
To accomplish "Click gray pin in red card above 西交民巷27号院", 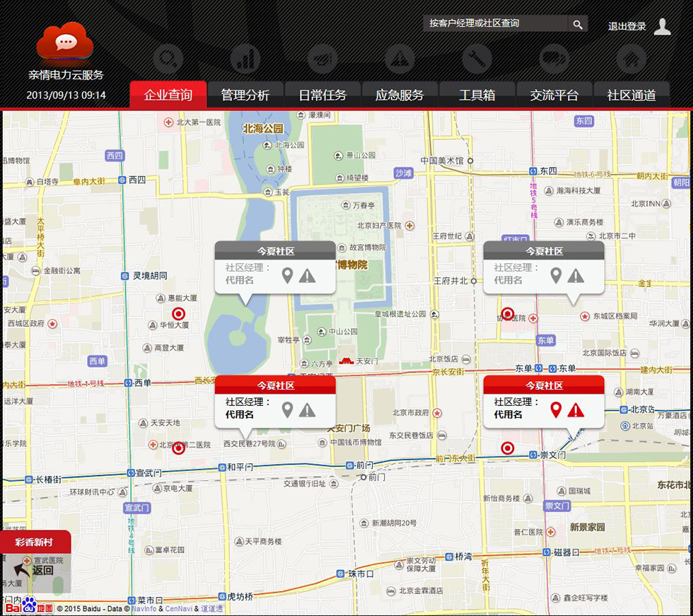I will [x=287, y=410].
